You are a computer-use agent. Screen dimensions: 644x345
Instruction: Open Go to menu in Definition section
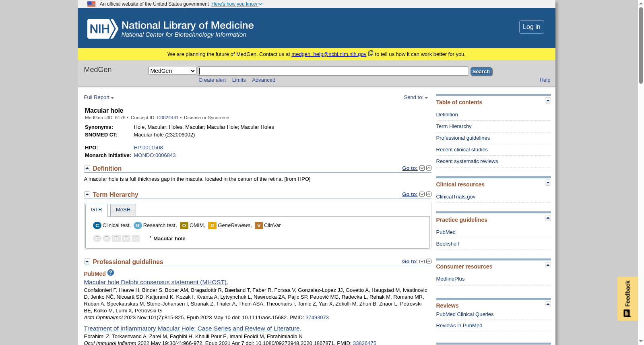[x=410, y=168]
